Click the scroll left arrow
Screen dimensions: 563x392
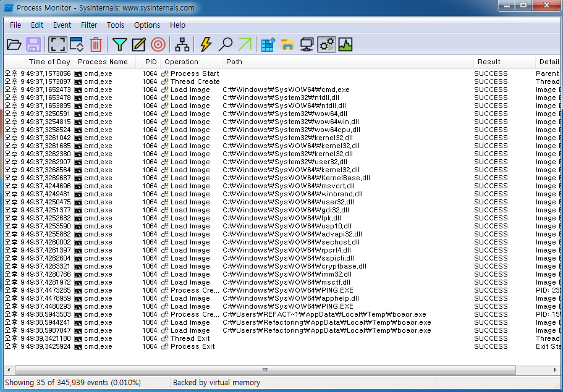coord(9,370)
